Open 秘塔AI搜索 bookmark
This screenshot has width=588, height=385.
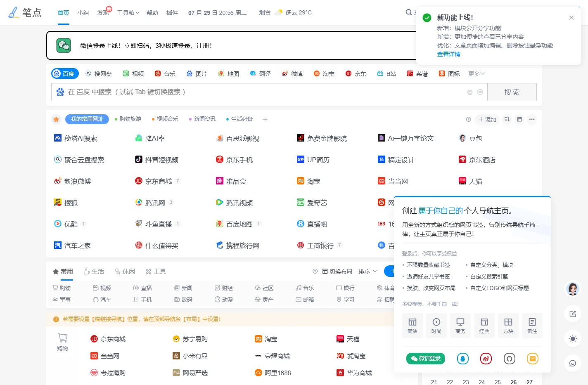point(76,138)
